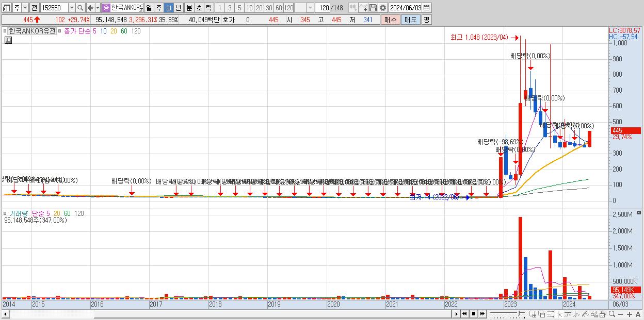
Task: Select interval button 3
Action: click(x=230, y=8)
